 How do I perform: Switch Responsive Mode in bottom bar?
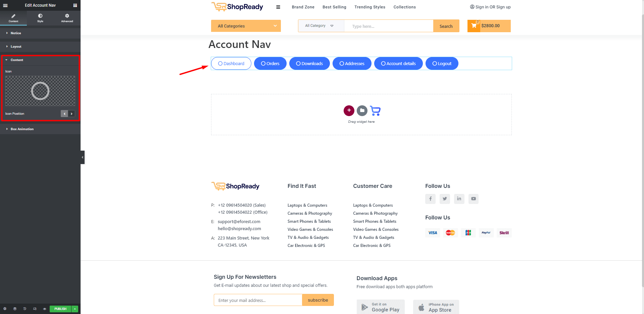[35, 309]
